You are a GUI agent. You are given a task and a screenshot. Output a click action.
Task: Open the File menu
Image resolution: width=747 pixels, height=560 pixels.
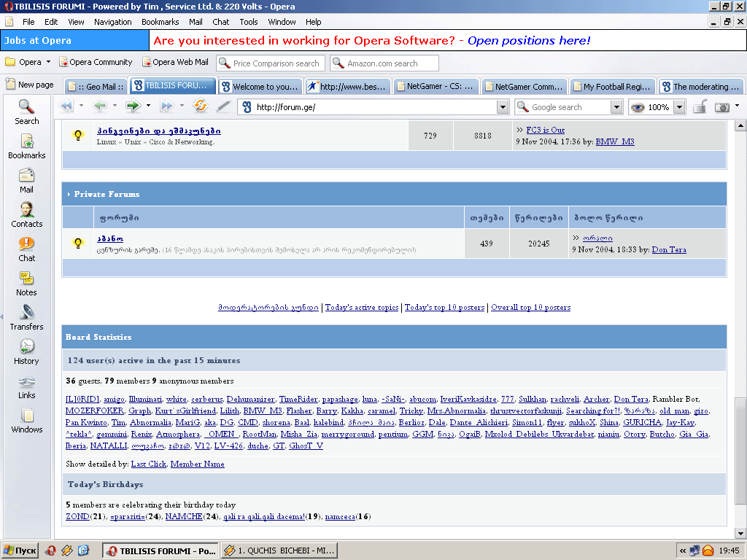tap(28, 22)
